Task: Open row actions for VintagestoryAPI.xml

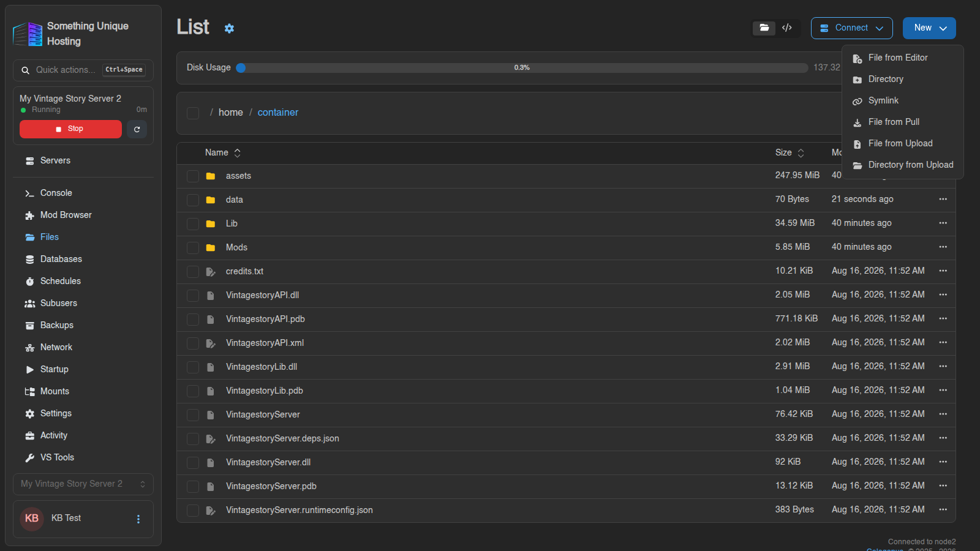Action: [x=943, y=342]
